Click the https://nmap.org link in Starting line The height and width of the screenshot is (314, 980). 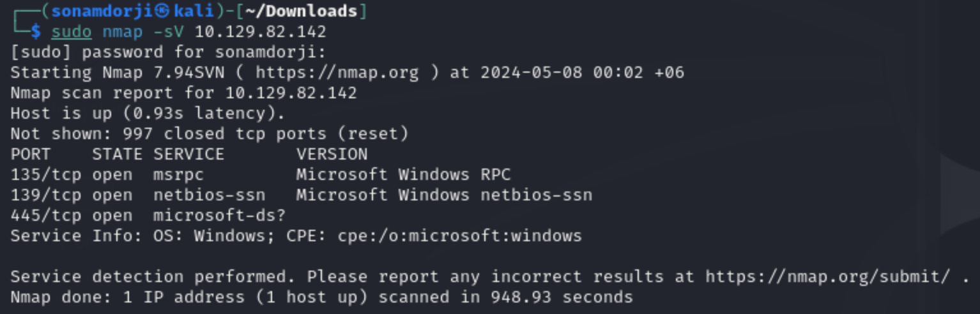[337, 73]
